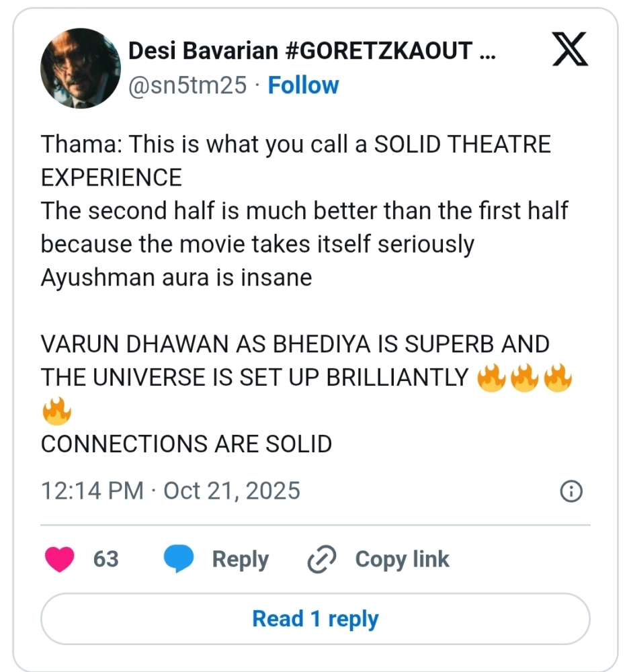
Task: Open the info circle icon near timestamp
Action: (571, 491)
